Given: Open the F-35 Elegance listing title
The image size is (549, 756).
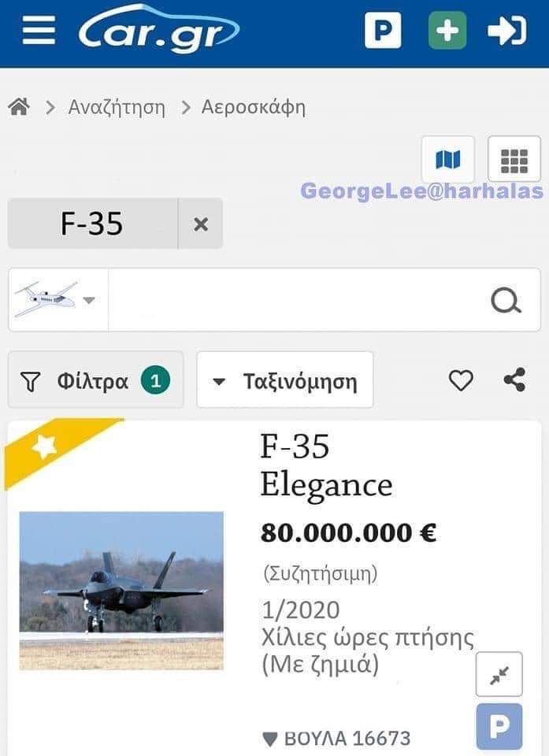Looking at the screenshot, I should tap(326, 465).
